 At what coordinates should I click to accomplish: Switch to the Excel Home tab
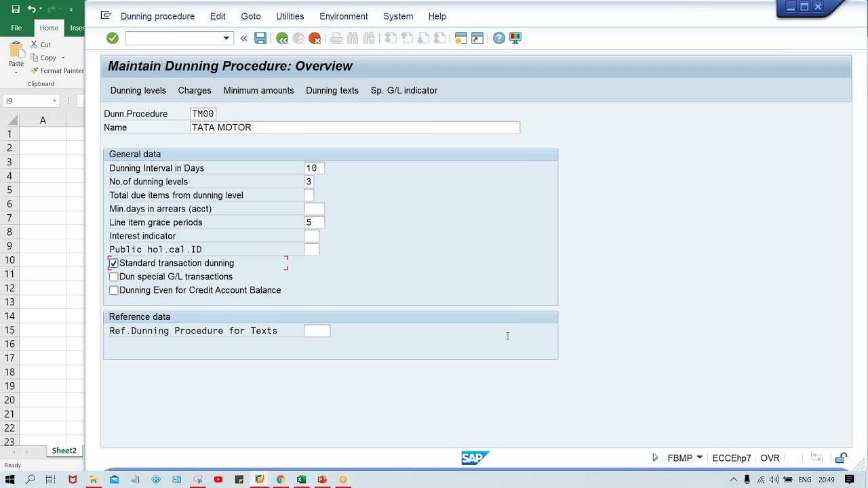[x=49, y=28]
